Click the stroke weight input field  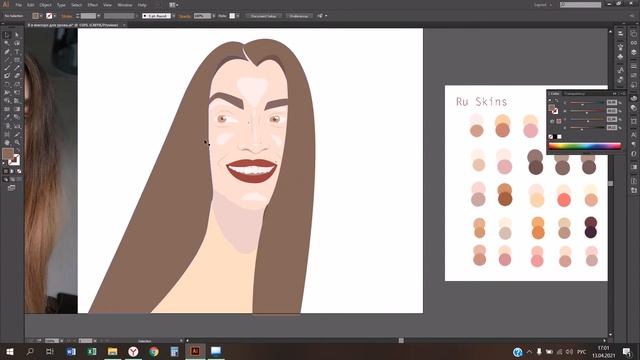[x=88, y=16]
